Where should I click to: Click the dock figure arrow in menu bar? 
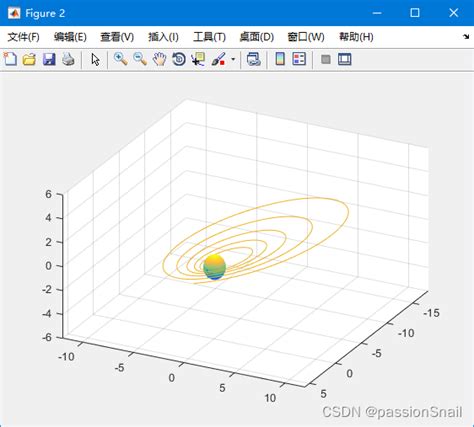pos(466,37)
